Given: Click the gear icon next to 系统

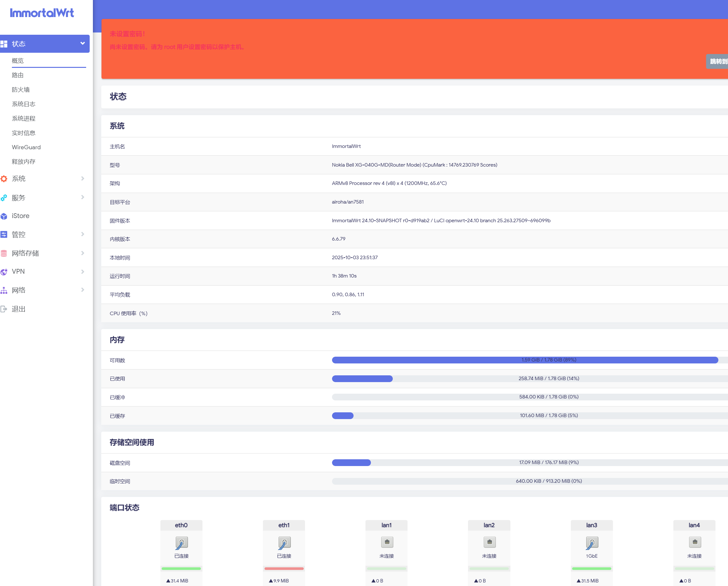Looking at the screenshot, I should [4, 179].
